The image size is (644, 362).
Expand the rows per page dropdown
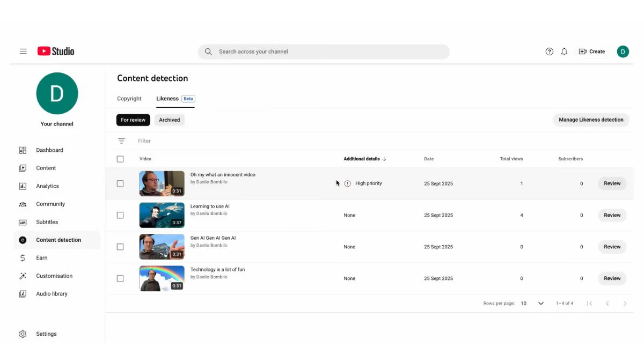[x=540, y=304]
